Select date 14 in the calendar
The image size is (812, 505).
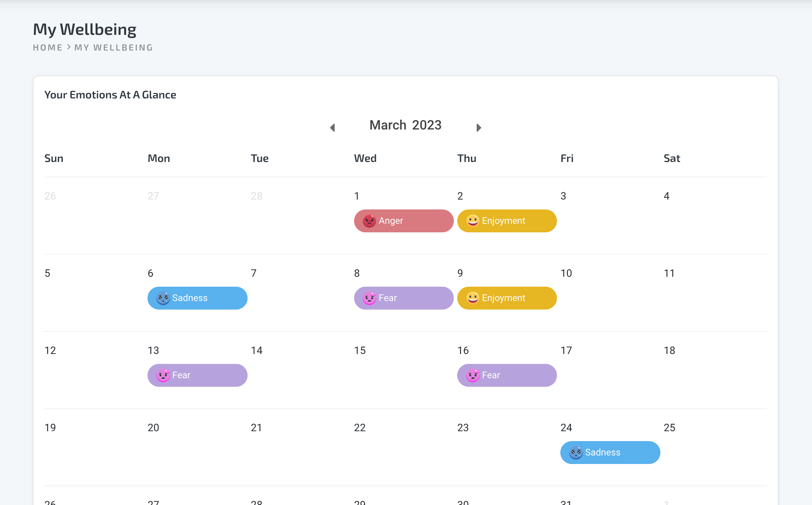257,351
